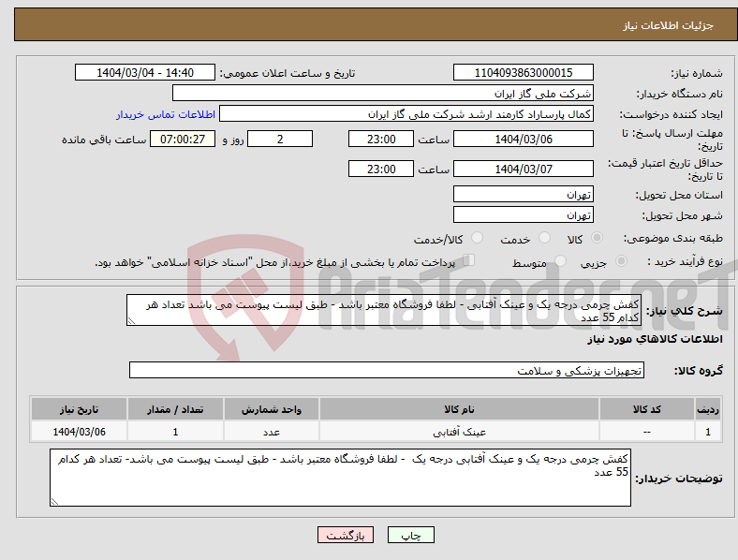The width and height of the screenshot is (738, 560).
Task: Click the response deadline time 23:00 field
Action: (381, 139)
